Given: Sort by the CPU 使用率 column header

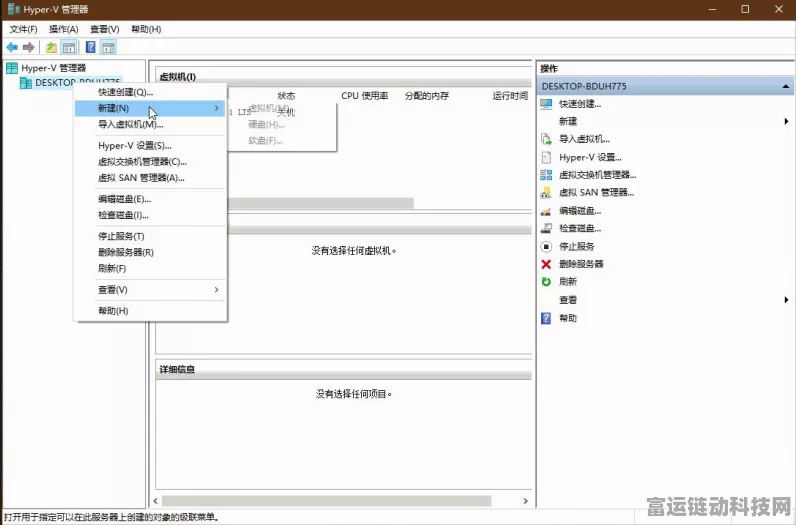Looking at the screenshot, I should (x=364, y=96).
